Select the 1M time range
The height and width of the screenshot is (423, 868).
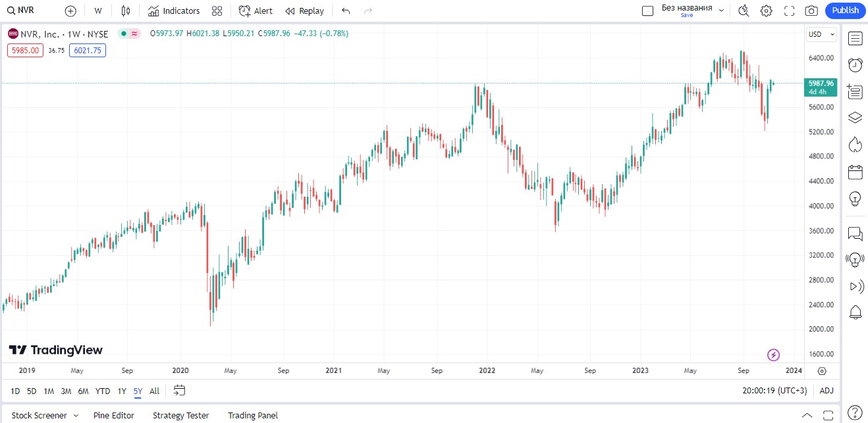click(x=49, y=391)
